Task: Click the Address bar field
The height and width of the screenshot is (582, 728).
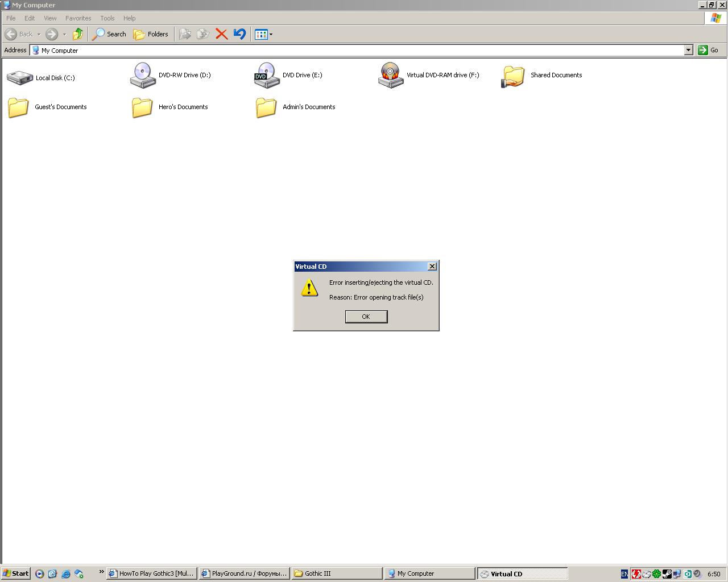Action: pos(357,50)
